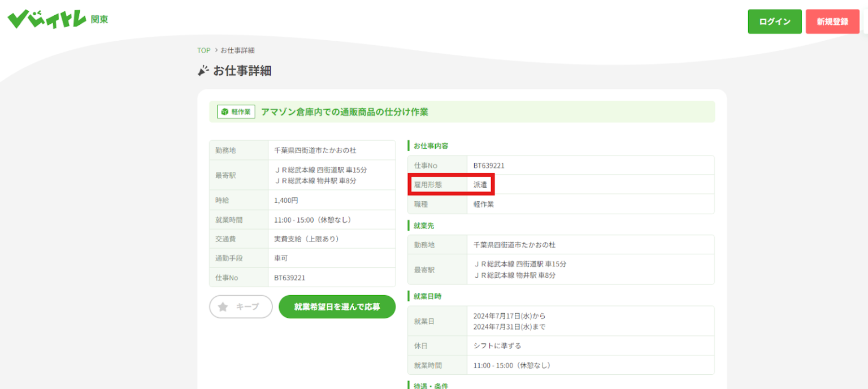Click 就業時間 label under 就業日時 section
This screenshot has width=868, height=389.
437,365
